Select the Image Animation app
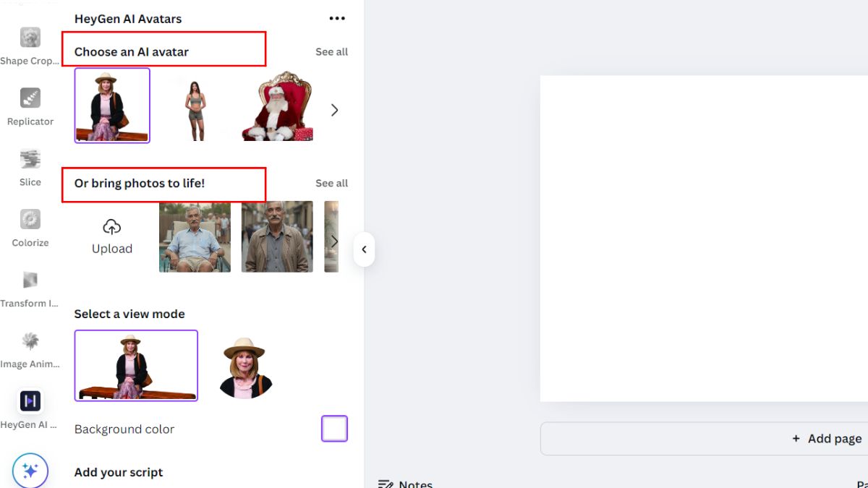The width and height of the screenshot is (868, 488). pos(30,343)
